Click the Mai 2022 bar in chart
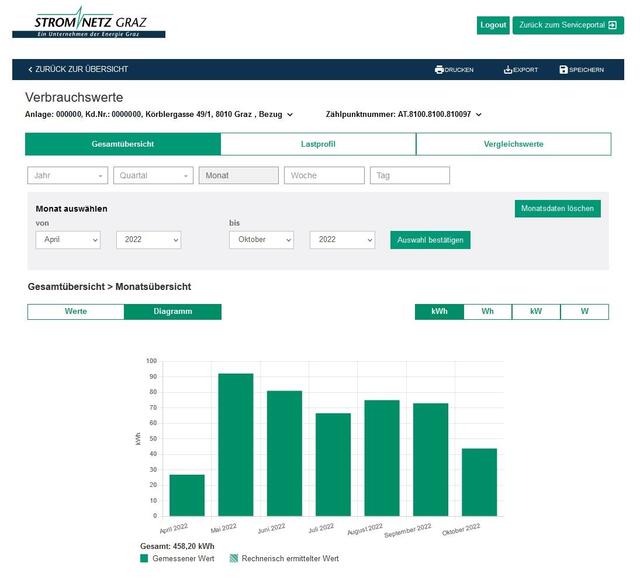Image resolution: width=640 pixels, height=577 pixels. click(x=236, y=445)
